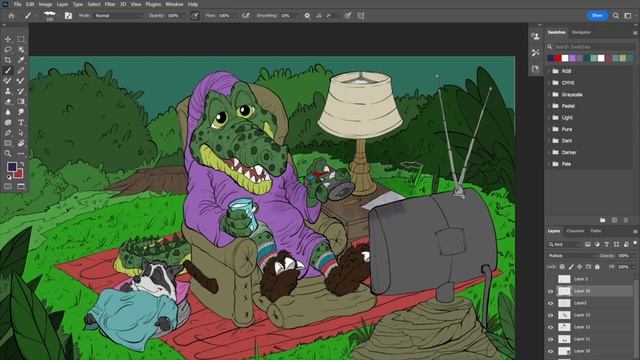
Task: Switch to the Paths tab
Action: click(596, 231)
